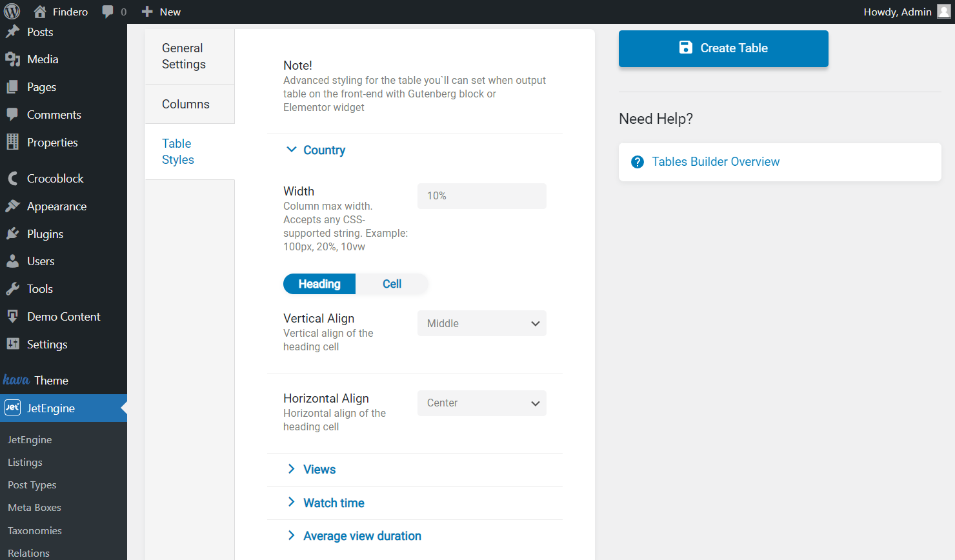Click the Width input field
The width and height of the screenshot is (955, 560).
tap(481, 196)
